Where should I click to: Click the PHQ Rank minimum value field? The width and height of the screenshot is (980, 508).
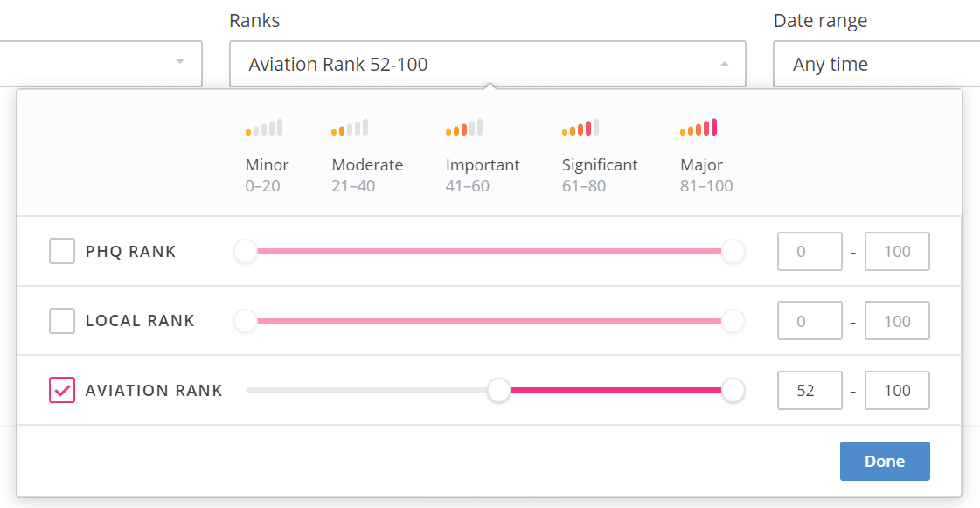point(810,252)
